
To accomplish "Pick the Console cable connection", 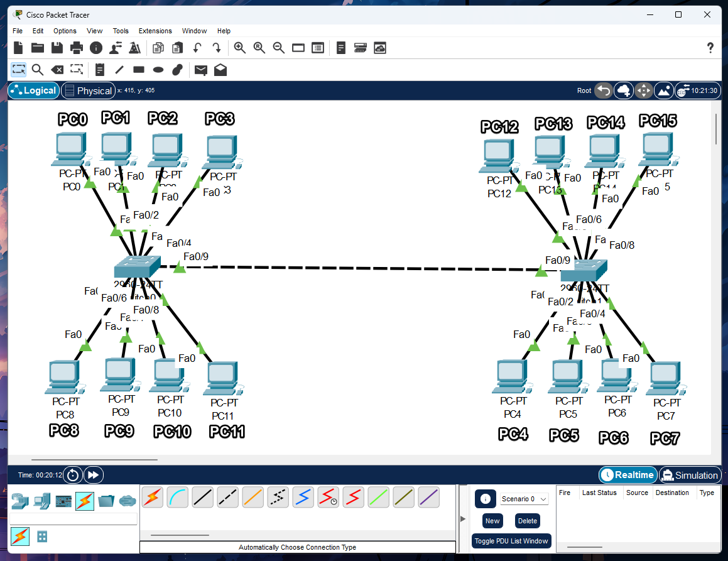I will [177, 498].
